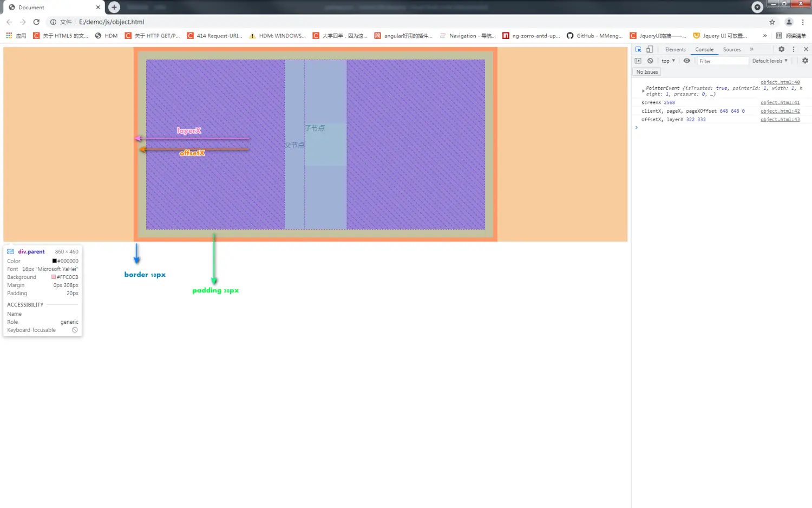The width and height of the screenshot is (812, 508).
Task: Open console settings gear beside Default levels
Action: tap(805, 61)
